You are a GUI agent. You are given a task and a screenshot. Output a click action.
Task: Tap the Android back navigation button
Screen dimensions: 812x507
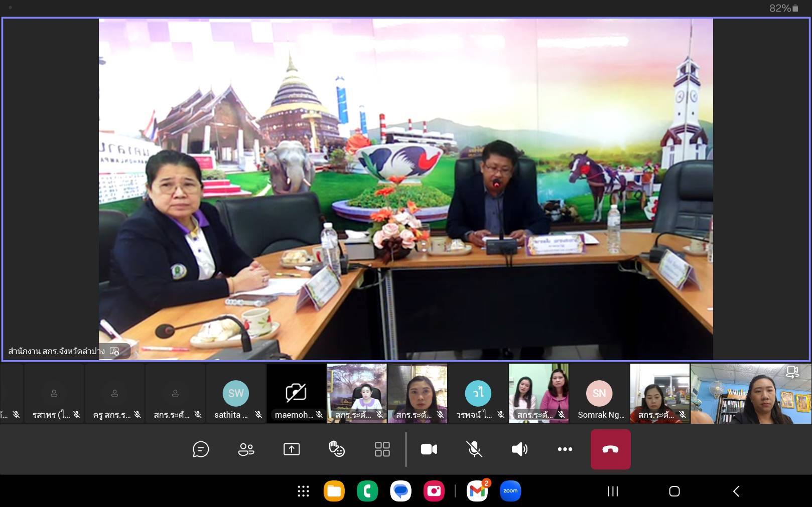(x=736, y=491)
